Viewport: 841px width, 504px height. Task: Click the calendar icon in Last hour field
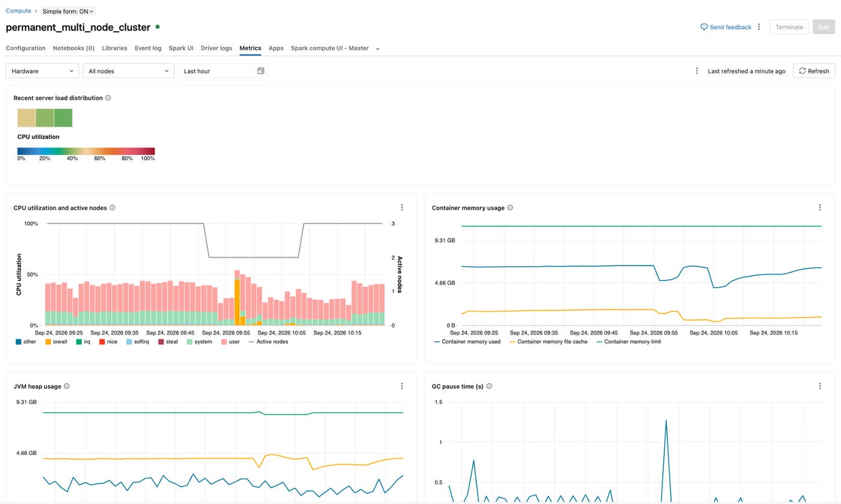pyautogui.click(x=261, y=71)
